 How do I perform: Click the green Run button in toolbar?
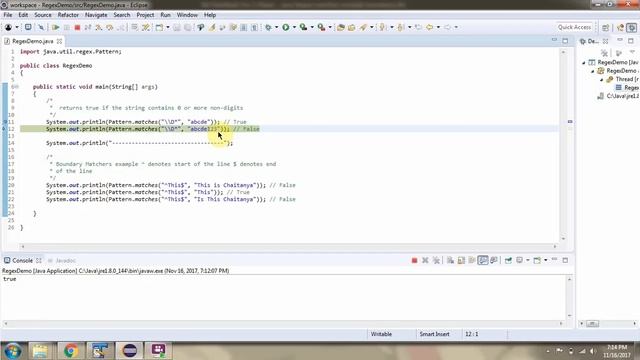coord(286,27)
